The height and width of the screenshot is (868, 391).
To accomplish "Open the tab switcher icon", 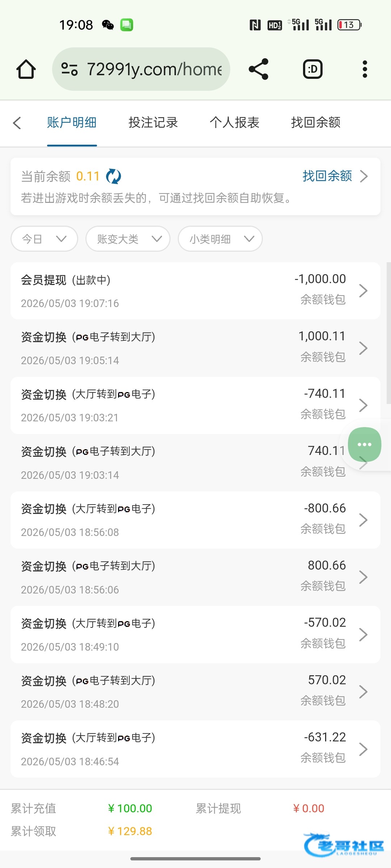I will coord(312,69).
